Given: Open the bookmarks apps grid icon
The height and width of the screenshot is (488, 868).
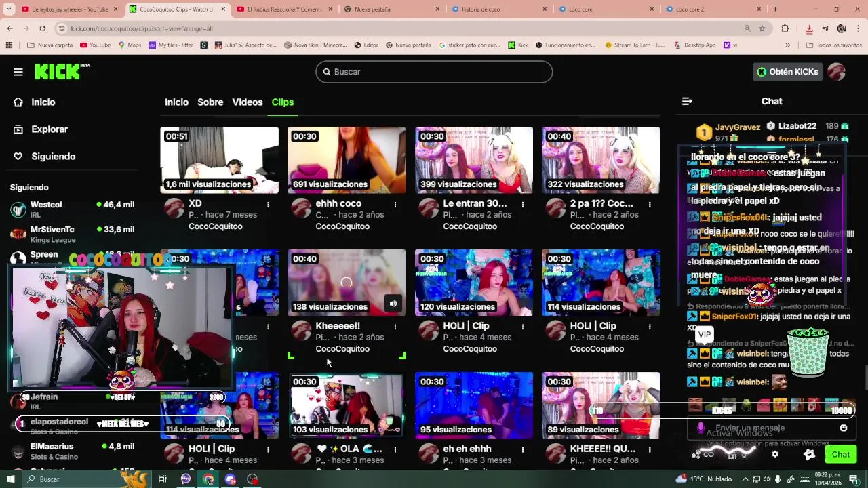Looking at the screenshot, I should click(9, 45).
